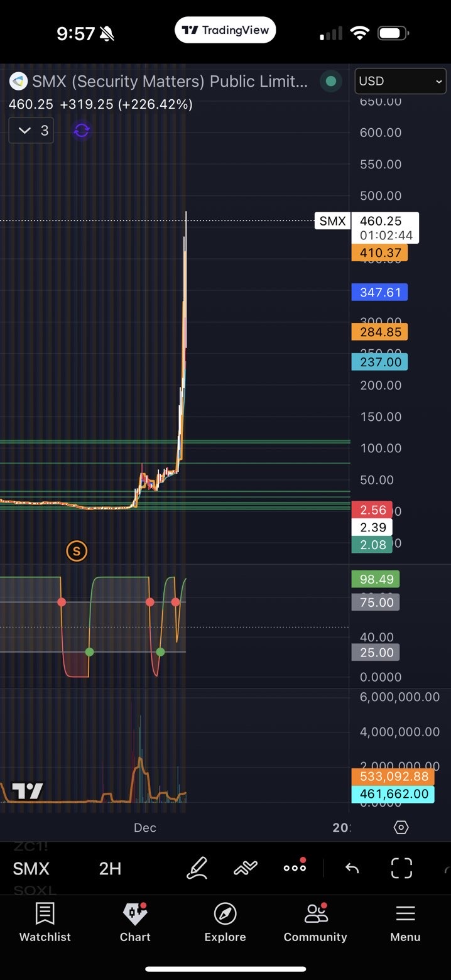The image size is (451, 980).
Task: Tap the +319.25 (+226.42%) change text
Action: (x=126, y=104)
